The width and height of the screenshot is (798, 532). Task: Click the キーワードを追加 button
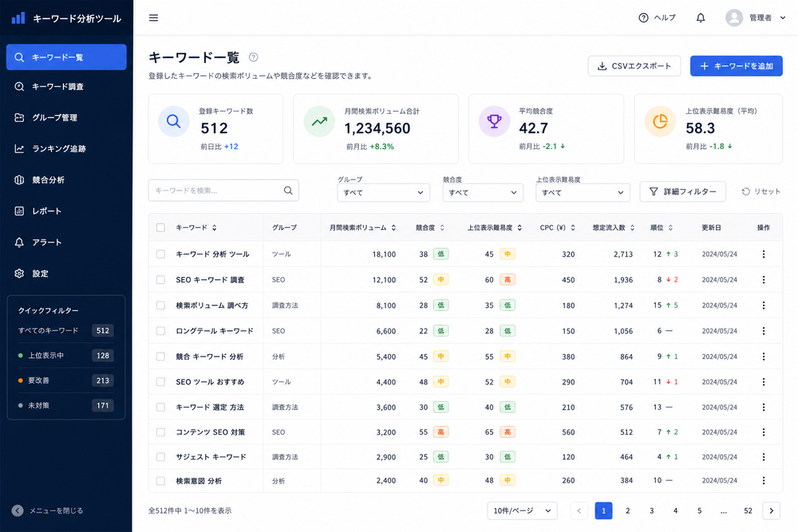click(x=736, y=66)
